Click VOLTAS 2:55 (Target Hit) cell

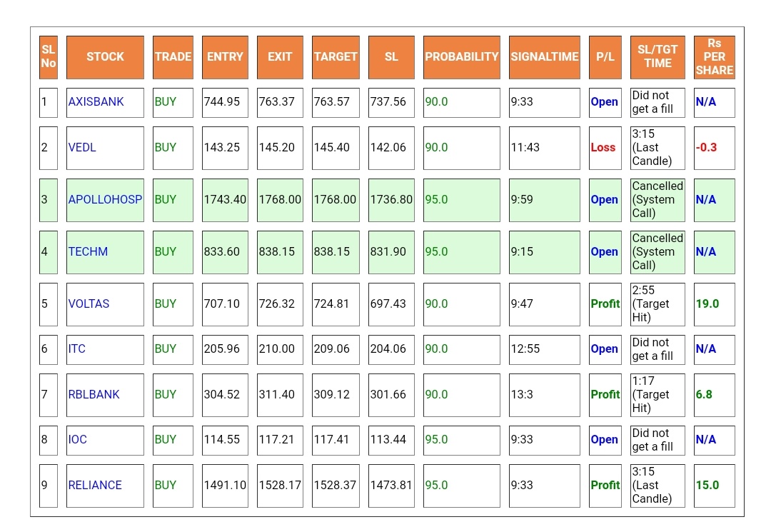[x=657, y=304]
